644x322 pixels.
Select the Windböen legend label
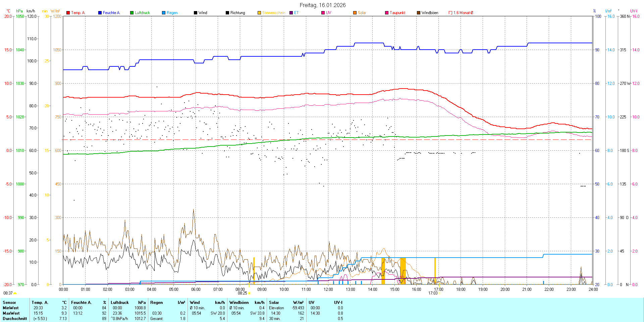pos(430,13)
